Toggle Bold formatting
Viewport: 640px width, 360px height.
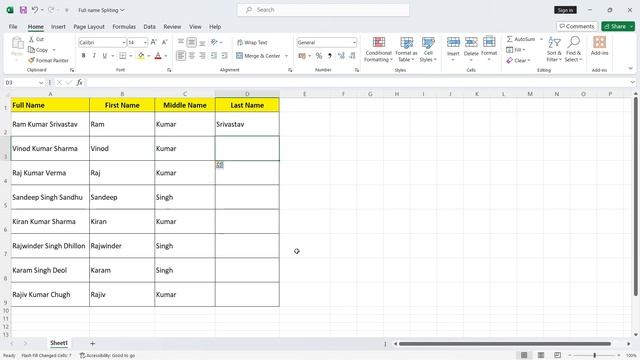tap(84, 56)
